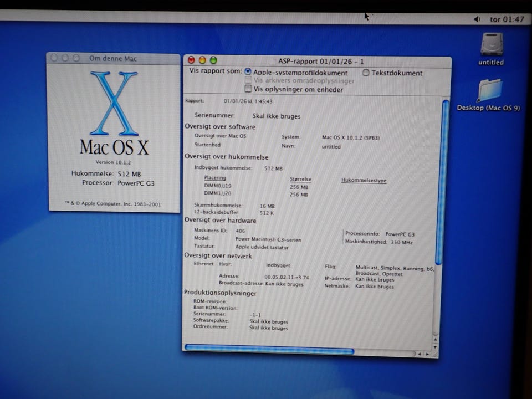Select Apple-systemprofildokument radio button

point(248,71)
